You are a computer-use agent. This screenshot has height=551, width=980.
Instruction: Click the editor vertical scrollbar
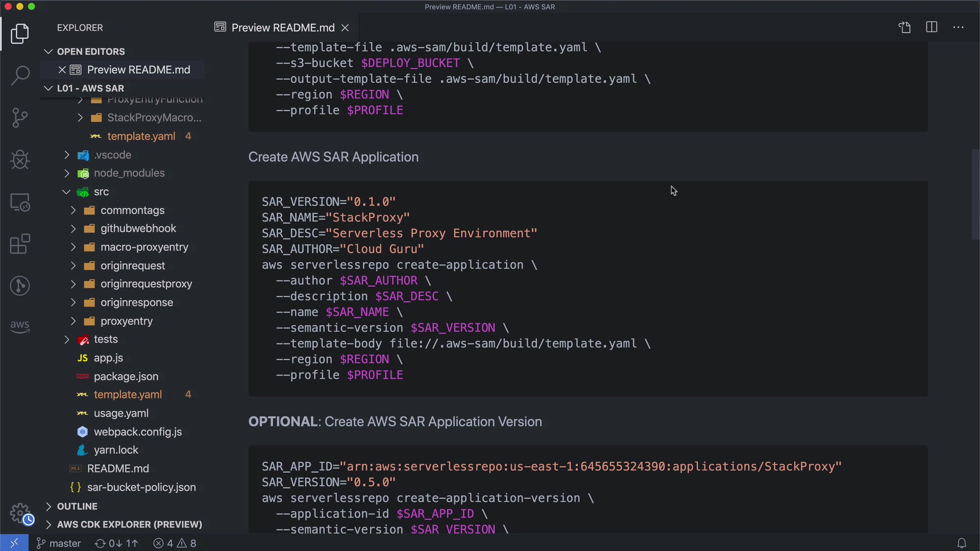coord(975,194)
